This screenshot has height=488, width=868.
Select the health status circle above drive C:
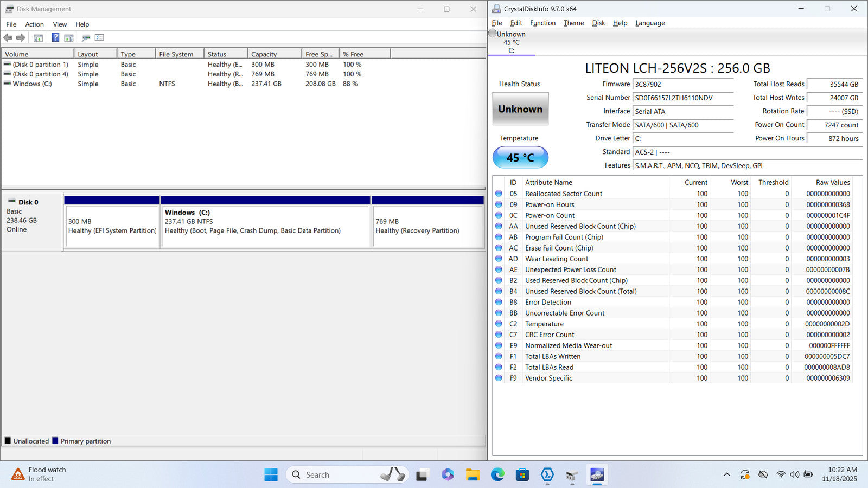coord(493,34)
